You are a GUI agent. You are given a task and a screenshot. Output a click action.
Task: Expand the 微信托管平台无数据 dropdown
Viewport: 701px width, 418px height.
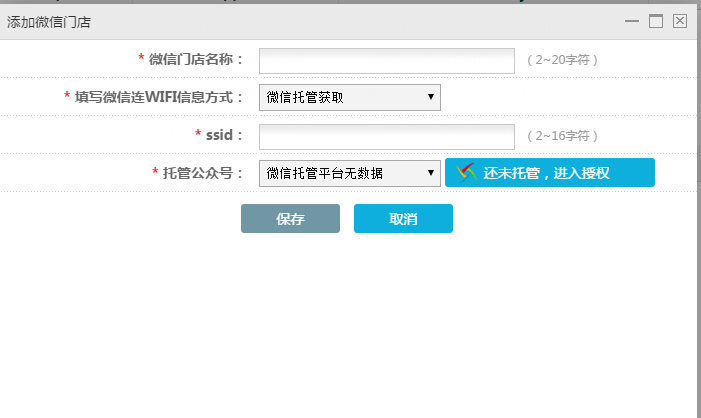pyautogui.click(x=350, y=173)
